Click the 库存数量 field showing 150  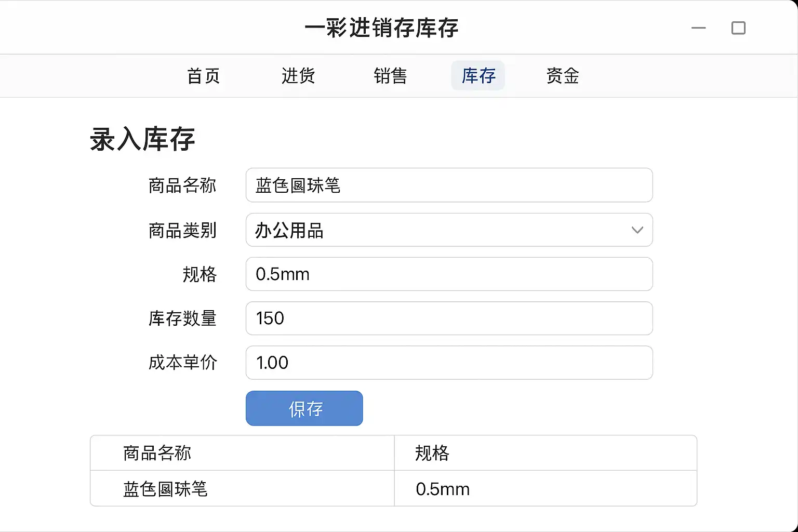click(449, 318)
